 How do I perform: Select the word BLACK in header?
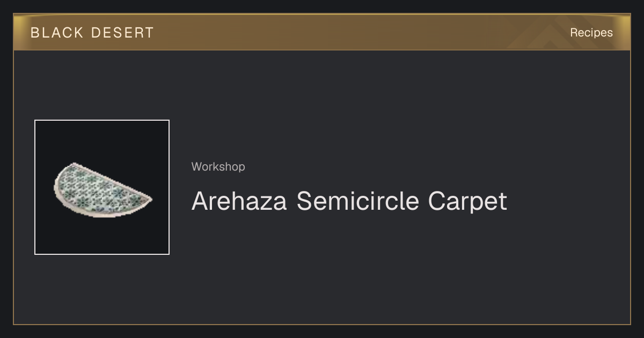57,33
